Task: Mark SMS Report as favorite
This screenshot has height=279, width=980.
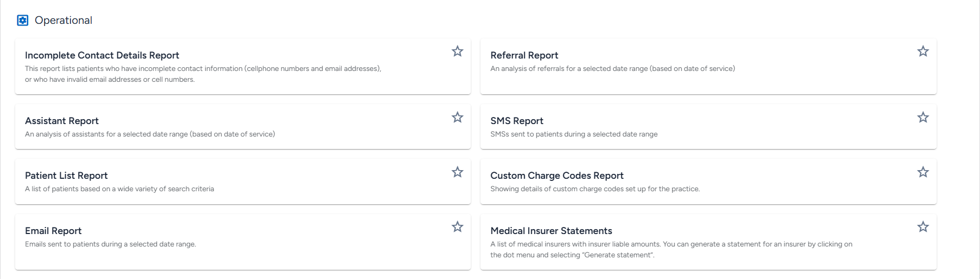Action: coord(923,118)
